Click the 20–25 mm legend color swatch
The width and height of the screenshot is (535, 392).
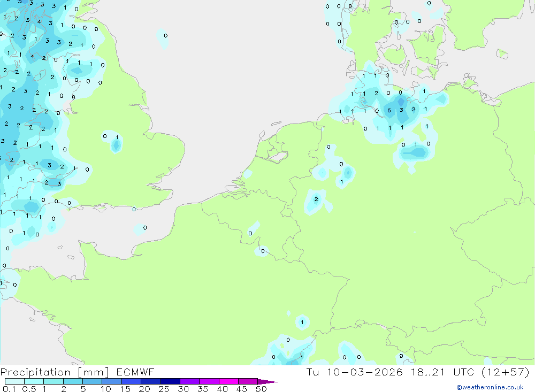point(151,381)
